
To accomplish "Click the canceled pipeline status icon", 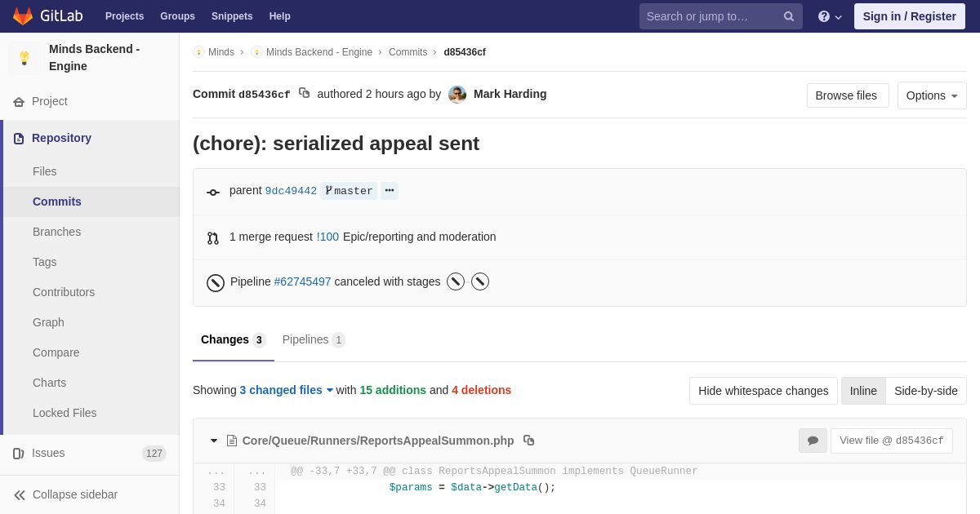I will pyautogui.click(x=216, y=282).
